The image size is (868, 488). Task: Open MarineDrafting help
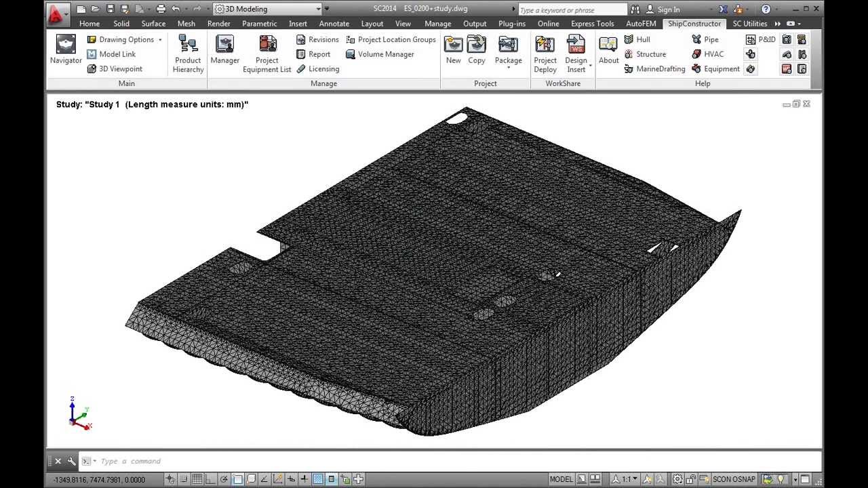tap(654, 69)
